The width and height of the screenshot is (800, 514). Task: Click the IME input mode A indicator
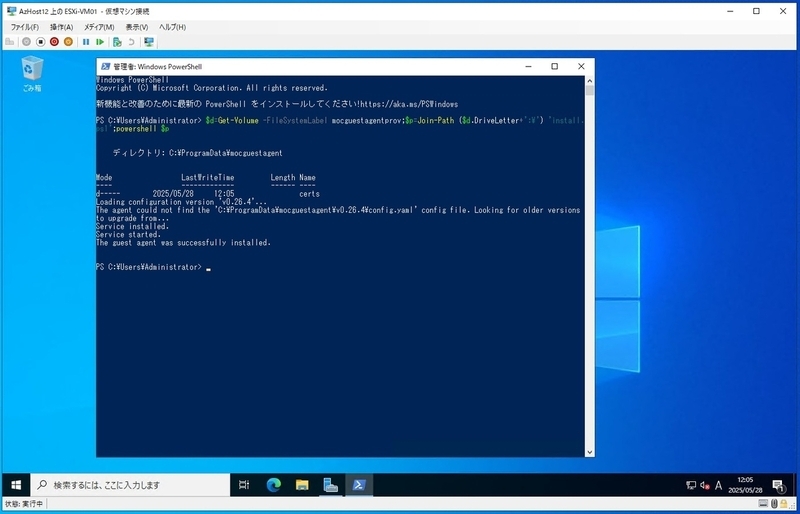(718, 485)
